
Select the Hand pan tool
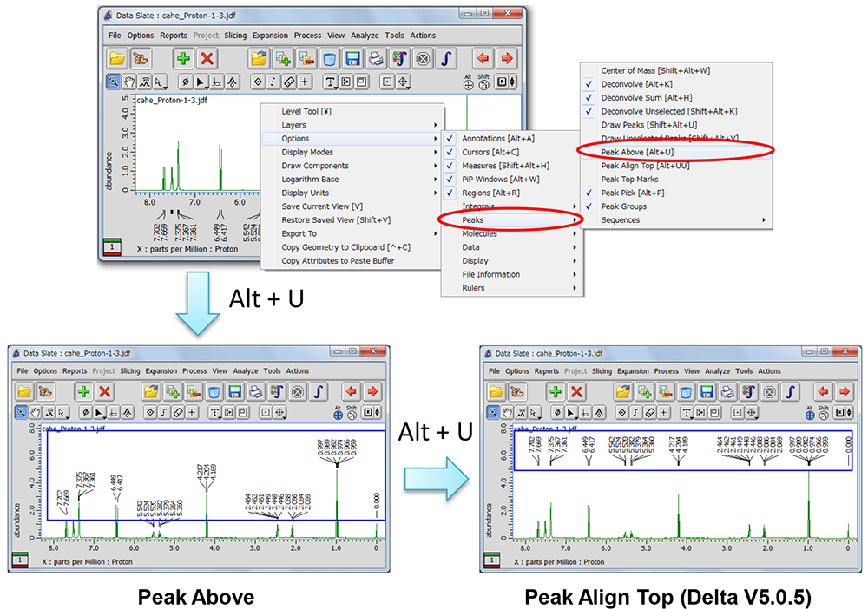[129, 82]
